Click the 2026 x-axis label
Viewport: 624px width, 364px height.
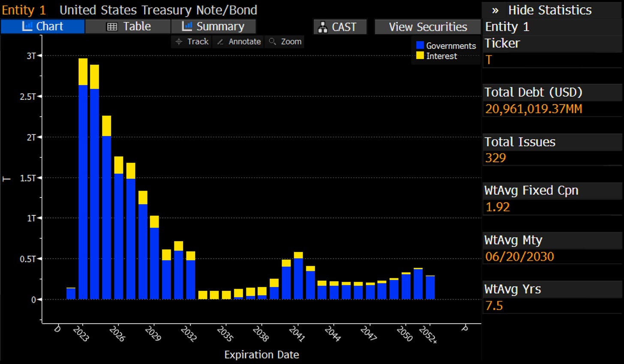click(117, 334)
